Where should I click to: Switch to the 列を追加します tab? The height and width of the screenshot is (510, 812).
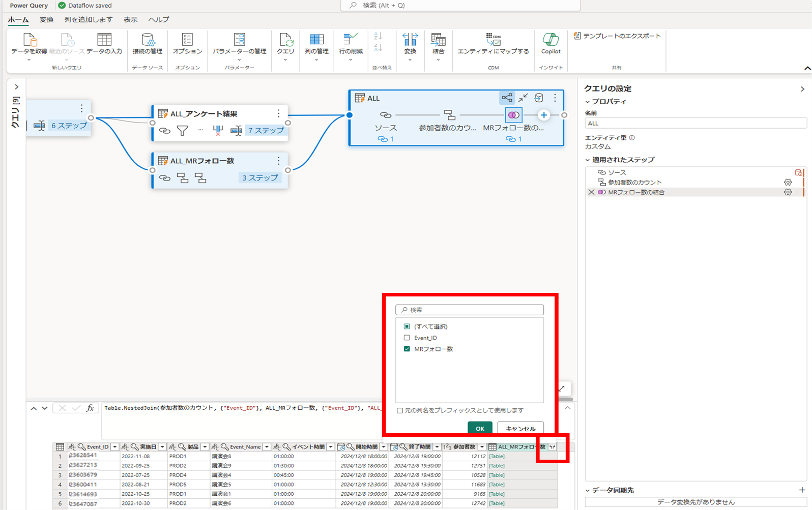[89, 19]
